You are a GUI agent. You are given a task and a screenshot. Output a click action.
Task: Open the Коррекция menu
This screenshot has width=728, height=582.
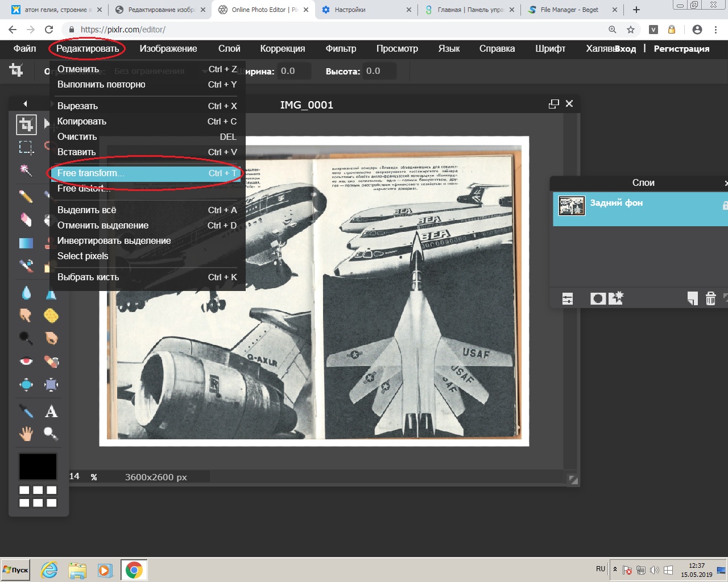[x=283, y=49]
